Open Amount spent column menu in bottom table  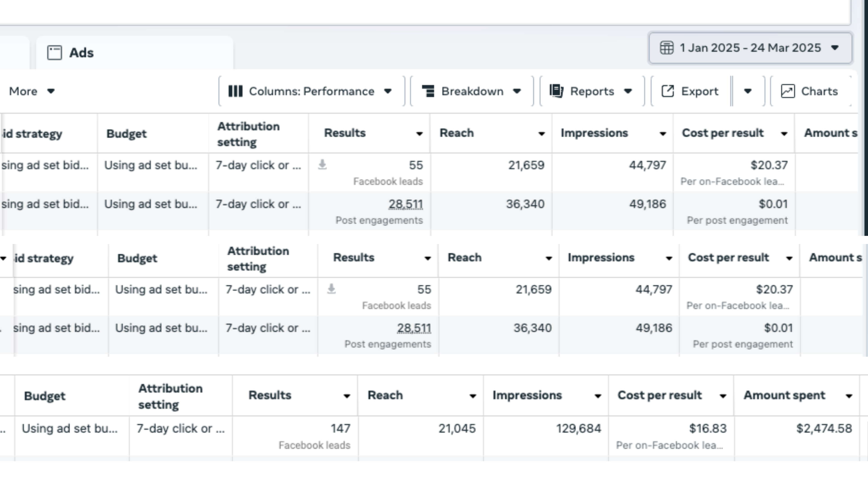849,396
